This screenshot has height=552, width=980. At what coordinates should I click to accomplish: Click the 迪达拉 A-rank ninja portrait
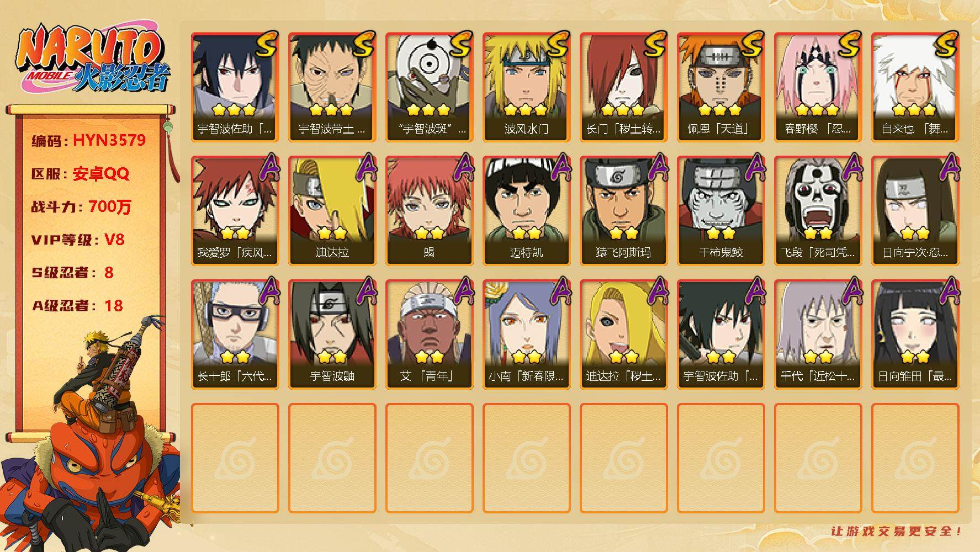332,210
